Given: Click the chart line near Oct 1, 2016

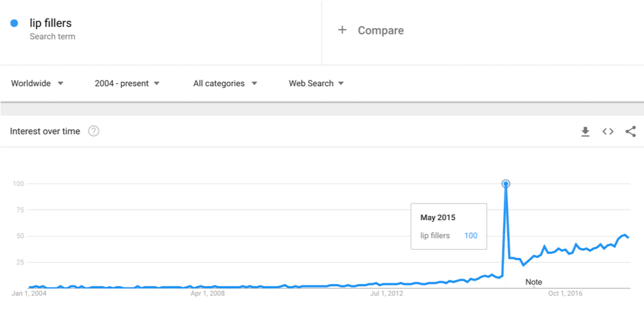Looking at the screenshot, I should pyautogui.click(x=565, y=250).
